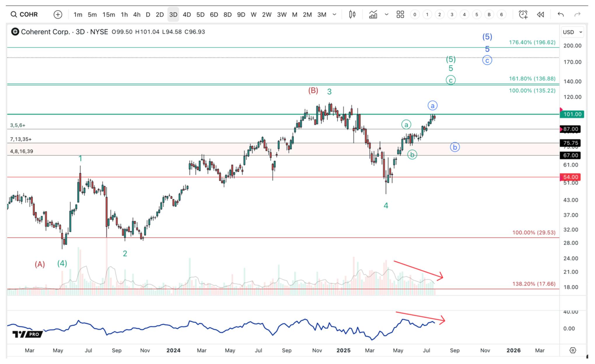Select the red 54.00 price level label
595x364 pixels.
570,177
